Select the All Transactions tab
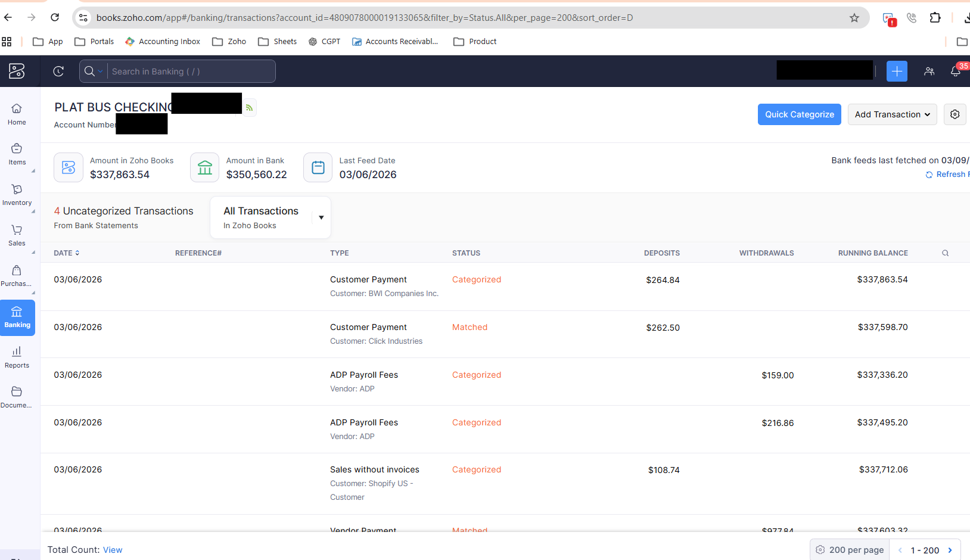The height and width of the screenshot is (560, 970). coord(261,217)
